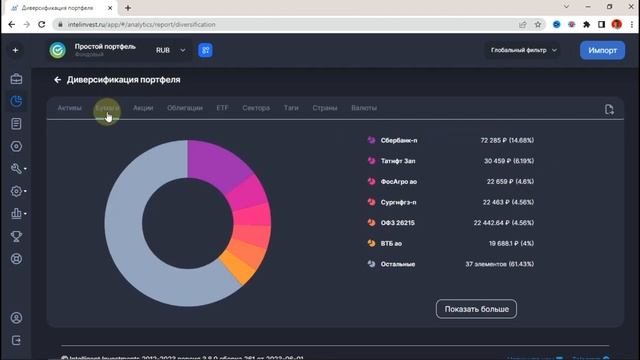Click the export report file icon
The width and height of the screenshot is (640, 360).
609,109
